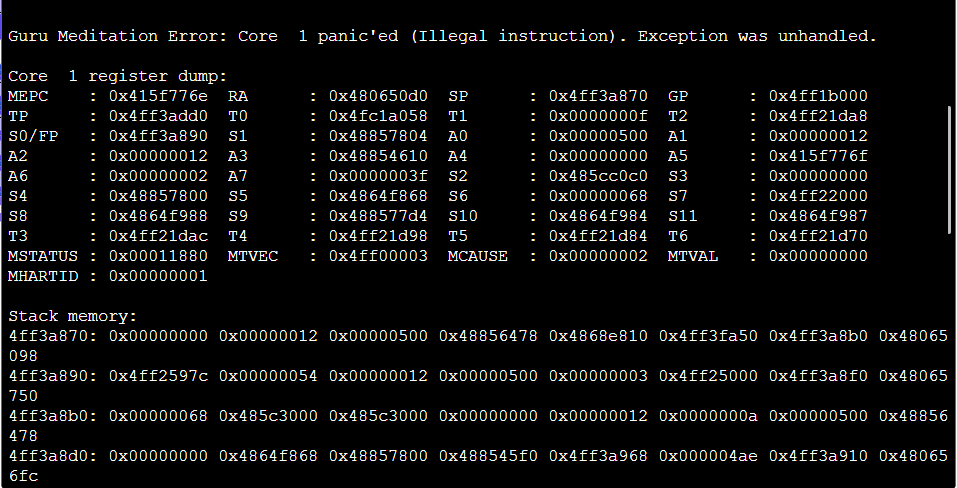The image size is (957, 488).
Task: Click stack value 0x4868e810
Action: tap(598, 337)
